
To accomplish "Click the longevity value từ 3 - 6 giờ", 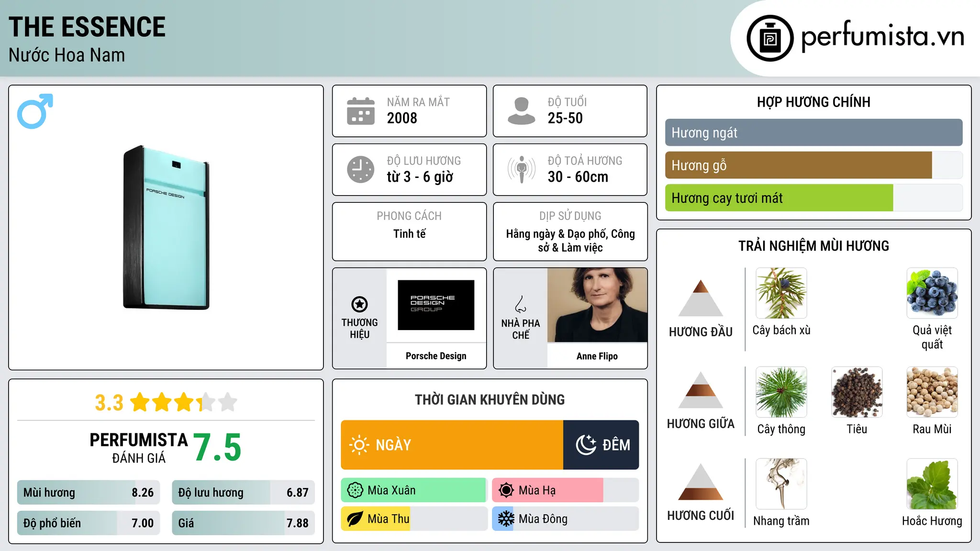I will coord(420,177).
